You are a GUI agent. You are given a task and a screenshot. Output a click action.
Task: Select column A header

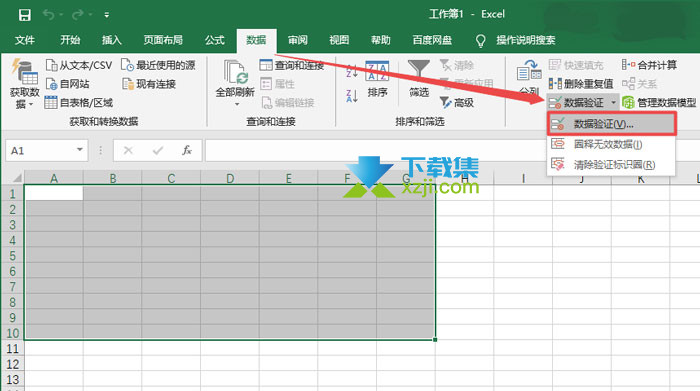[54, 179]
